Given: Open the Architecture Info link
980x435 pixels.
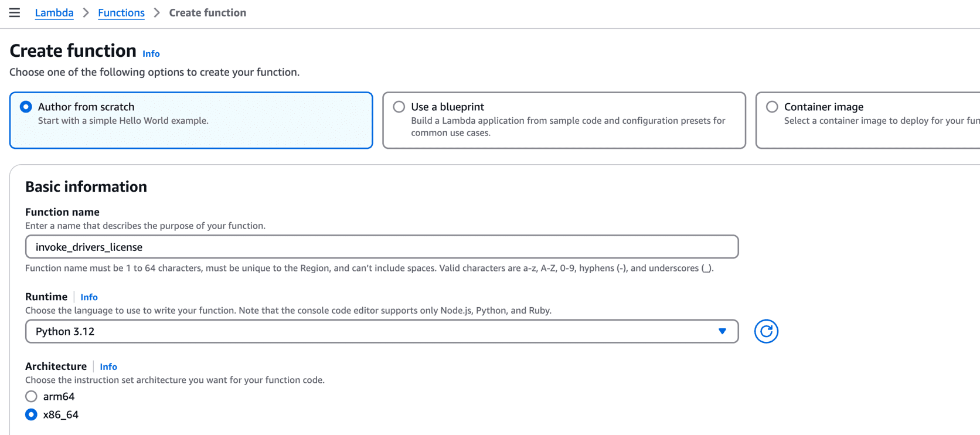Looking at the screenshot, I should (x=108, y=366).
